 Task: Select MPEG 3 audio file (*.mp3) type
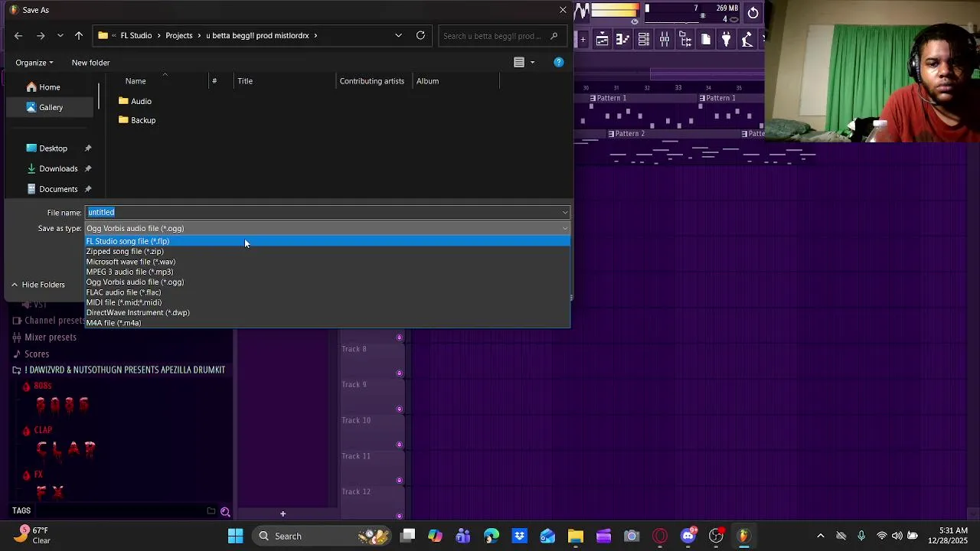point(328,272)
